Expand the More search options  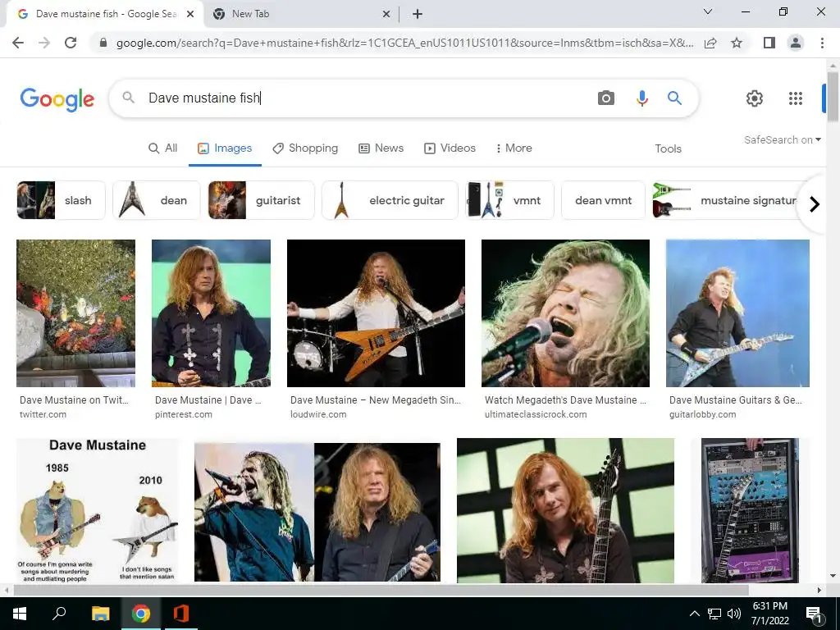point(514,148)
